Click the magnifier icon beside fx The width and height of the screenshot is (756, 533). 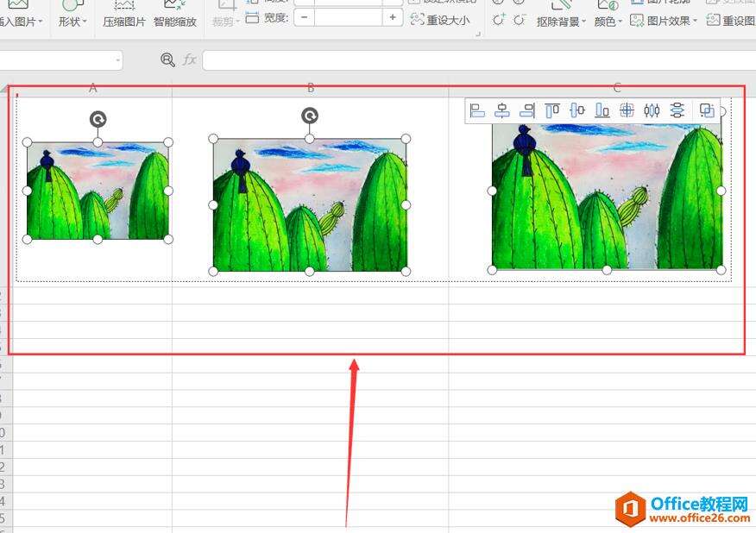168,60
